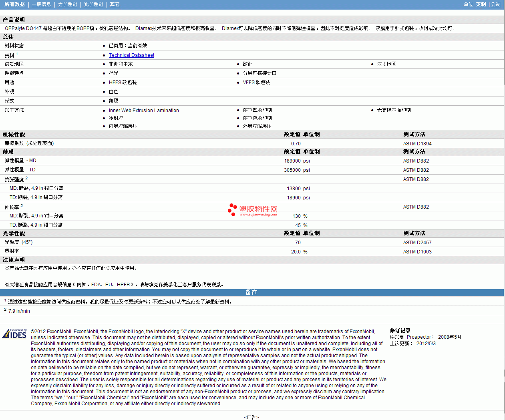The height and width of the screenshot is (420, 505).
Task: Click the ASTM D1003 test method
Action: point(417,252)
